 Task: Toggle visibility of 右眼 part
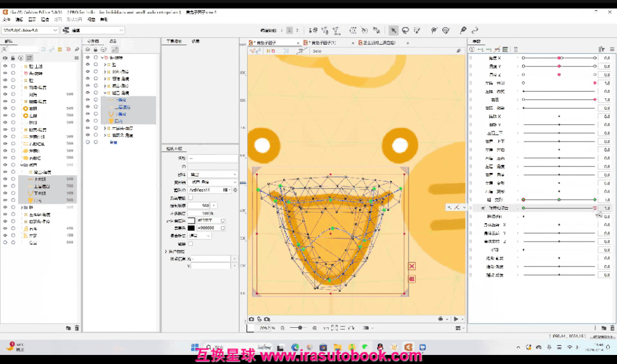(x=5, y=108)
